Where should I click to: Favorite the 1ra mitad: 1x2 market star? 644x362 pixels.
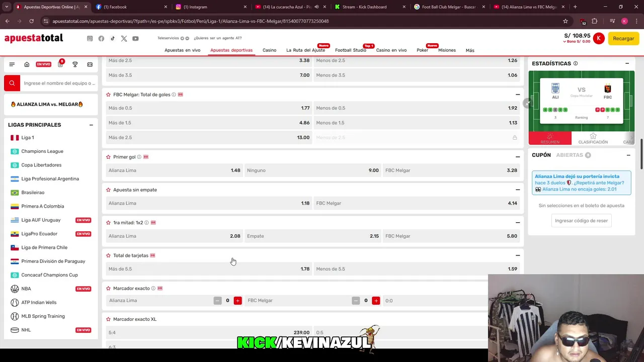108,222
